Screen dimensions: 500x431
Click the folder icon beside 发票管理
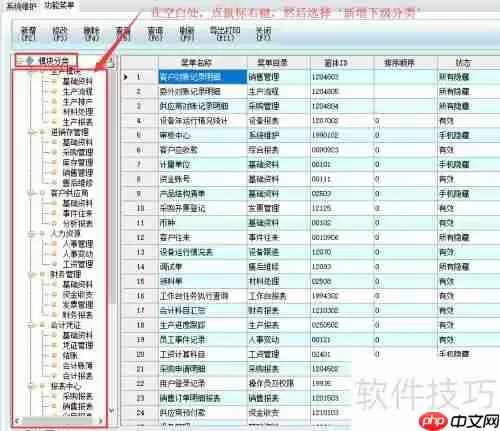[55, 305]
